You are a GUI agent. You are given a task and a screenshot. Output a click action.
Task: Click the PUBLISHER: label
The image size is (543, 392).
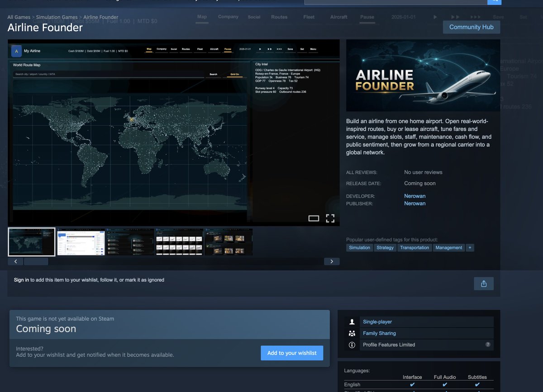point(360,204)
